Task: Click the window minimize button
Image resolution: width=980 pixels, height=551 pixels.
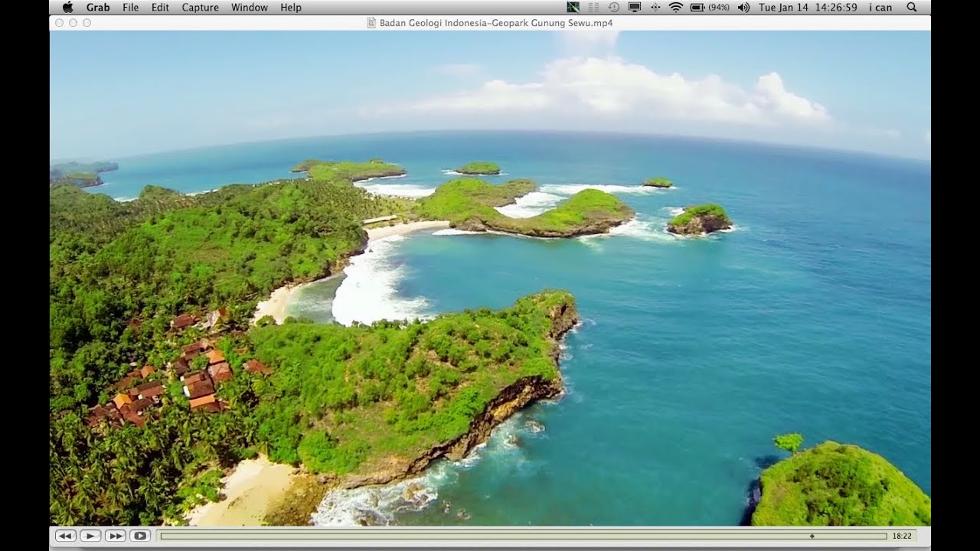Action: point(73,23)
